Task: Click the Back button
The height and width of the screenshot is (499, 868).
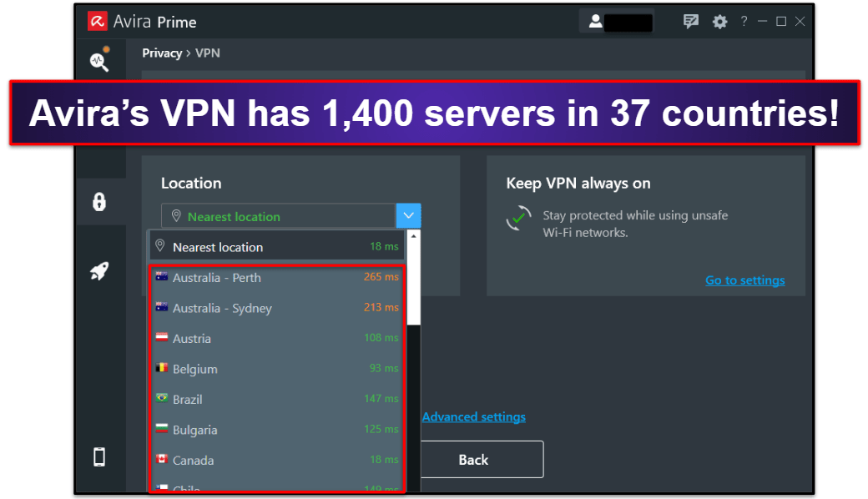Action: (x=482, y=459)
